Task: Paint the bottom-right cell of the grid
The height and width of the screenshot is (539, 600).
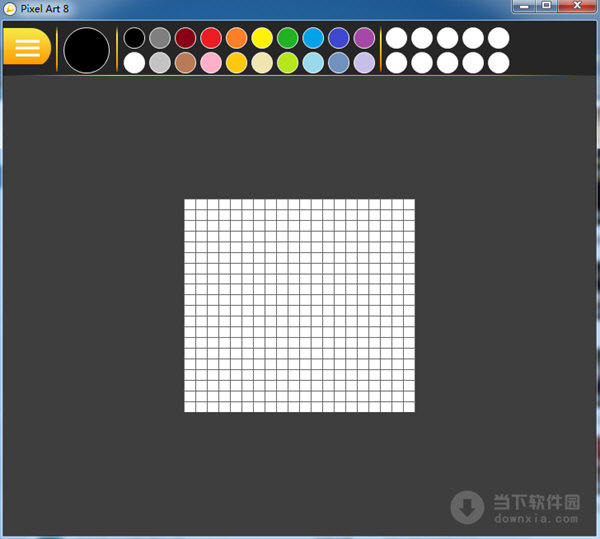Action: tap(409, 407)
